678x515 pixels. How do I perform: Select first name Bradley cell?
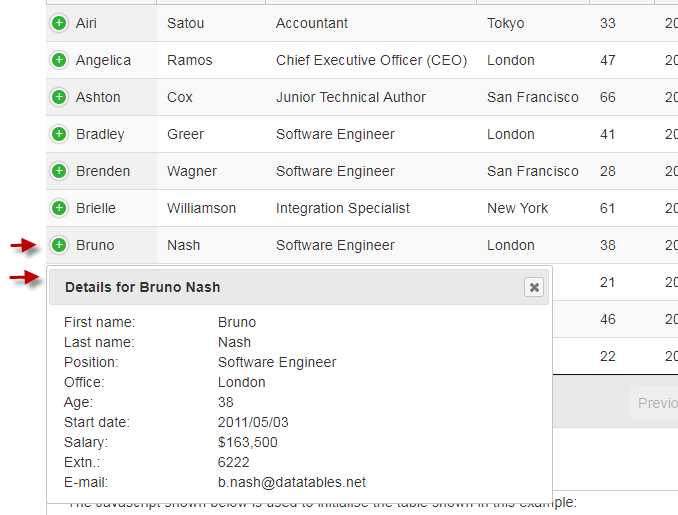(x=102, y=134)
